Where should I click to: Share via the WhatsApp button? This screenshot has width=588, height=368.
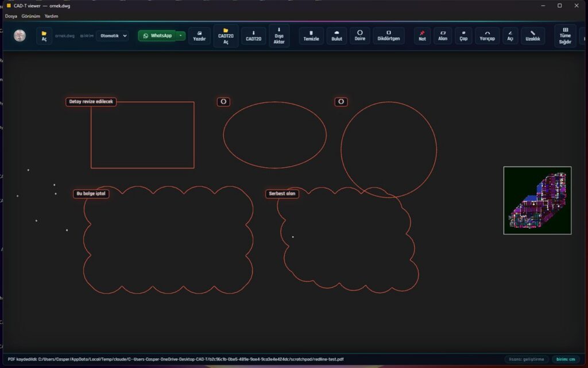click(x=157, y=36)
